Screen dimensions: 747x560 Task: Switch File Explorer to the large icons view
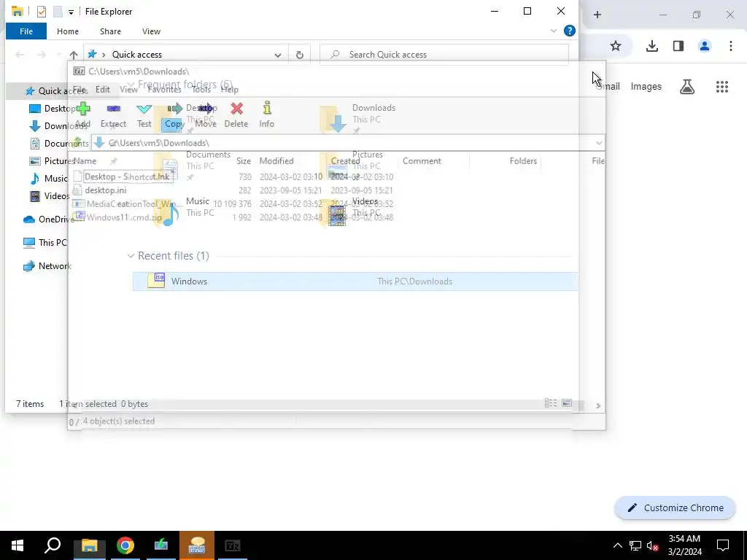(566, 403)
